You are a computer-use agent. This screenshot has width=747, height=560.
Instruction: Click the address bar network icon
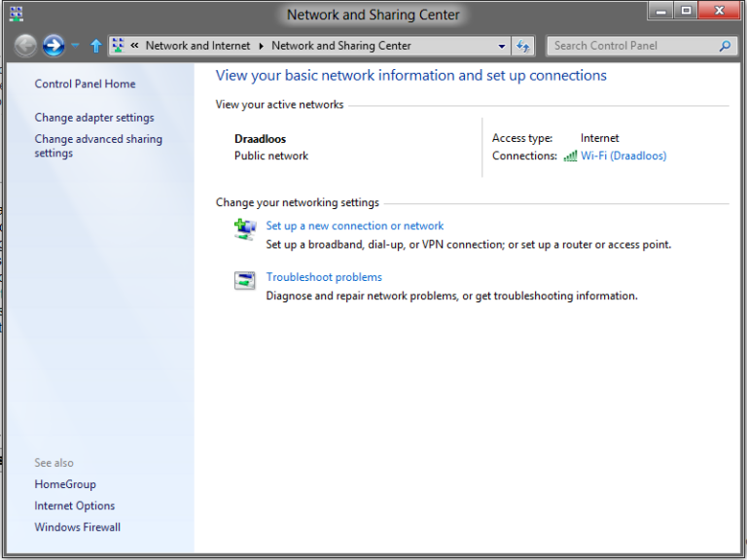tap(118, 46)
